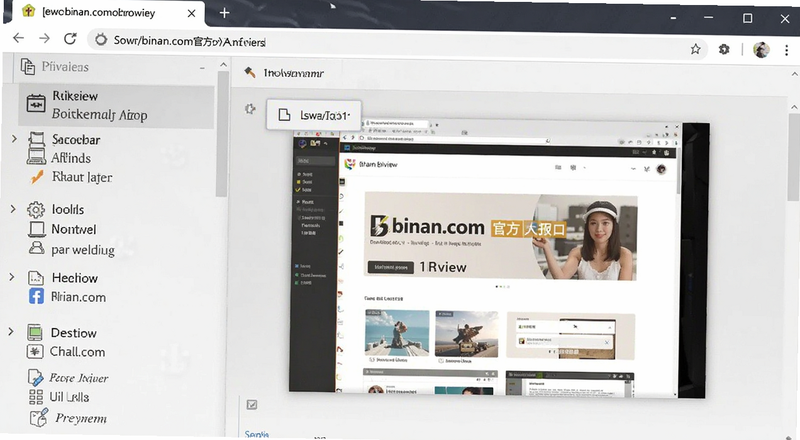Collapse main panel with top-right caret
800x440 pixels.
tap(795, 74)
